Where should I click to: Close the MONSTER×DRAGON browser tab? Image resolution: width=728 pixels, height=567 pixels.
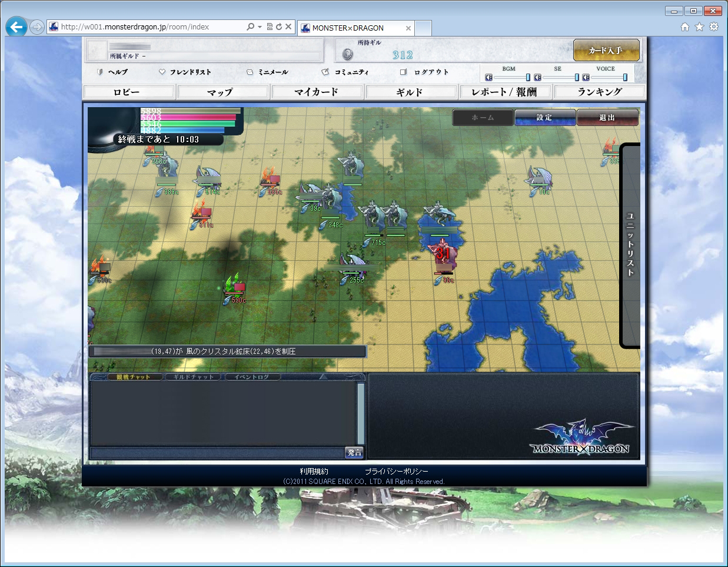pos(408,28)
